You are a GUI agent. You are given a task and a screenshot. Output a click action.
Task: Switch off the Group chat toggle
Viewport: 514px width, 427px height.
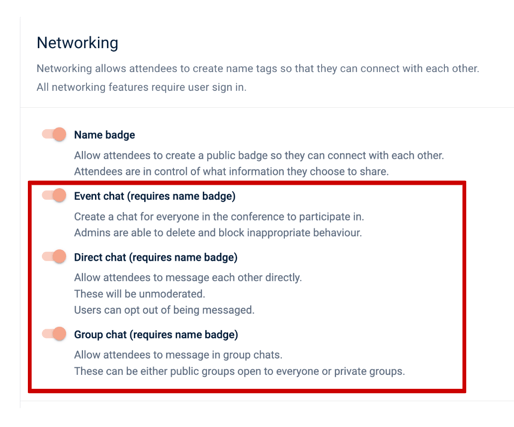(54, 334)
